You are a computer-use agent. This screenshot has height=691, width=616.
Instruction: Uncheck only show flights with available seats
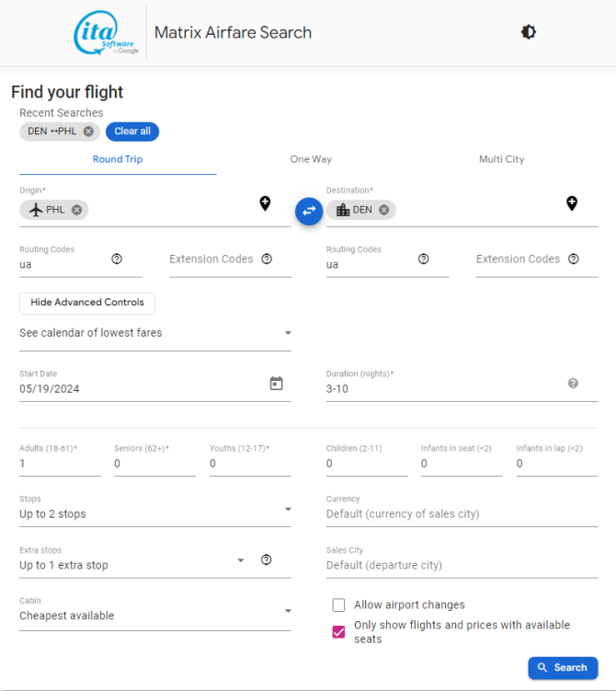(338, 632)
